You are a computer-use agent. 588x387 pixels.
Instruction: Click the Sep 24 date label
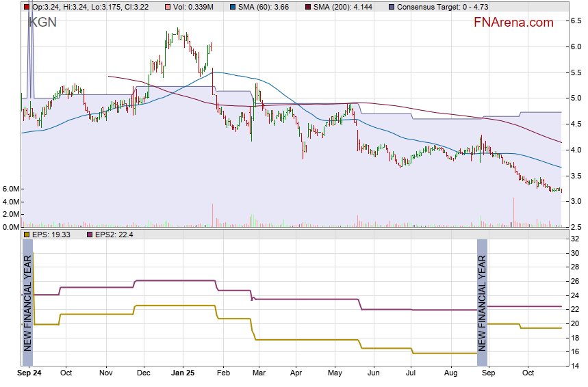[28, 373]
